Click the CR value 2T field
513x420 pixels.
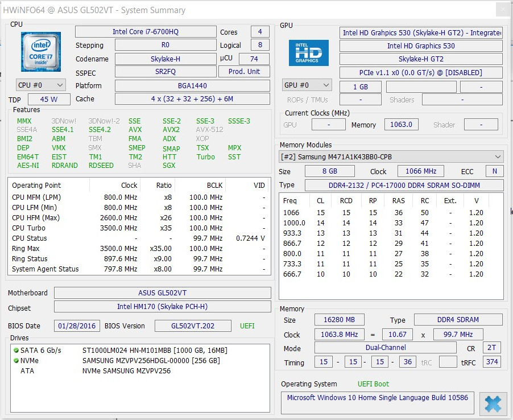coord(492,348)
